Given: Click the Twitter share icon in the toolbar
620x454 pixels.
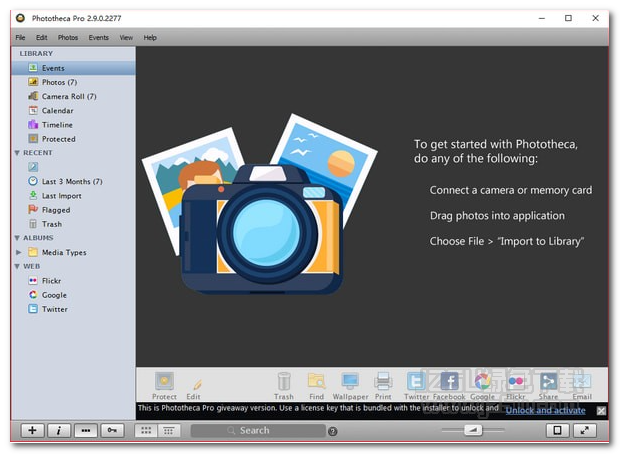Looking at the screenshot, I should (x=416, y=381).
